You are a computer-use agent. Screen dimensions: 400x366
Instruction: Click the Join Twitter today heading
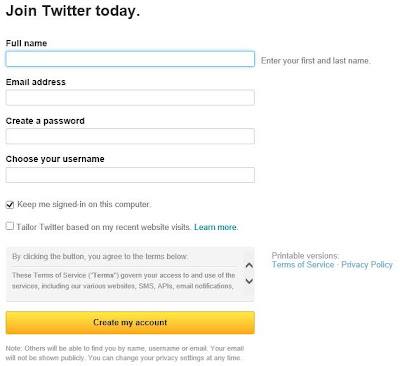click(x=73, y=11)
